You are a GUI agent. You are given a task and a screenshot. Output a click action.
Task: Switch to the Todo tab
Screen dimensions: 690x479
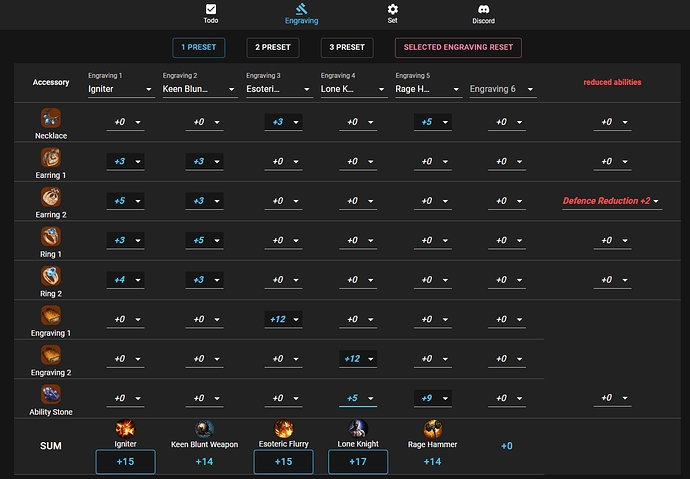click(210, 13)
